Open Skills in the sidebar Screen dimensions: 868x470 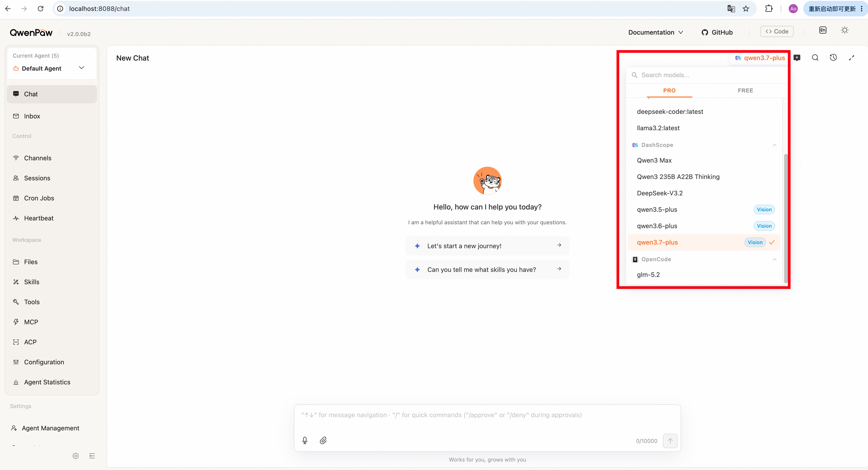pyautogui.click(x=52, y=282)
